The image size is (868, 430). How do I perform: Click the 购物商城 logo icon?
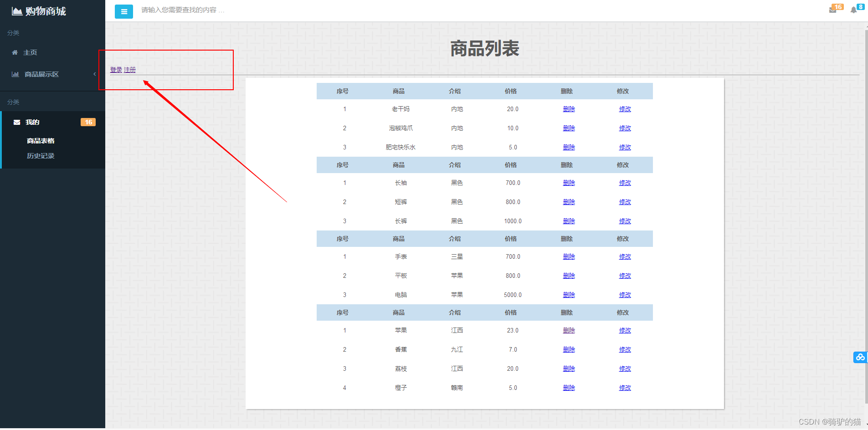(x=17, y=11)
